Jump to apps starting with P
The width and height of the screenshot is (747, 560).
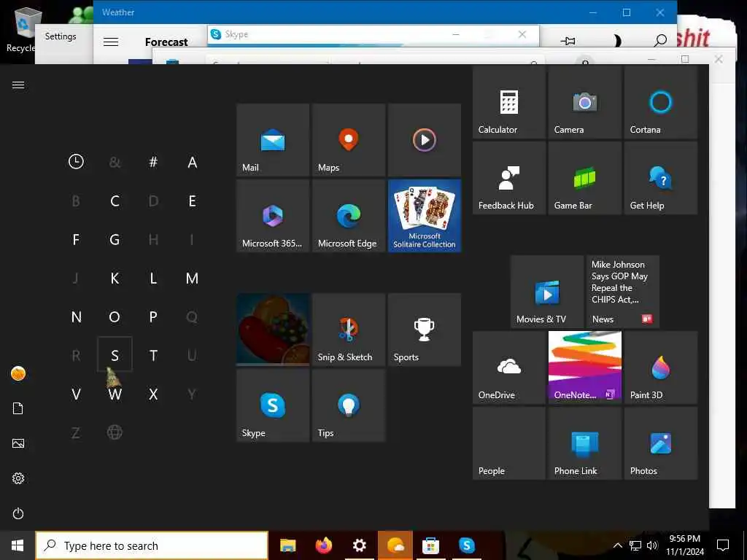click(x=153, y=316)
